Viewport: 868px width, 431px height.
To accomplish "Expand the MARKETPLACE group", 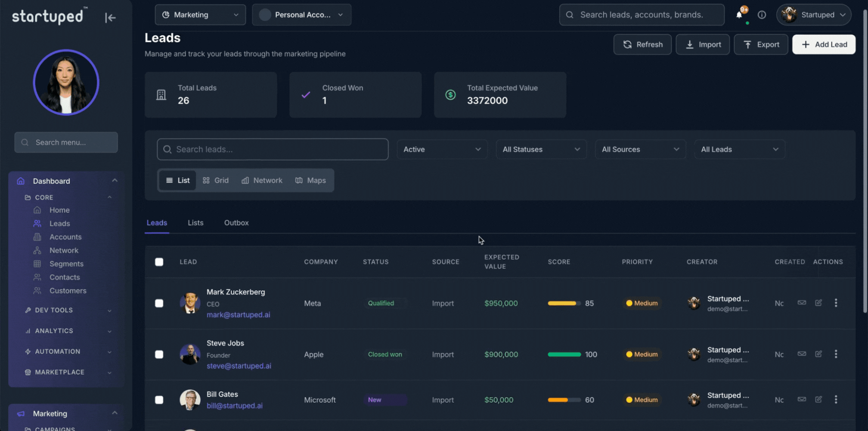I will coord(109,373).
